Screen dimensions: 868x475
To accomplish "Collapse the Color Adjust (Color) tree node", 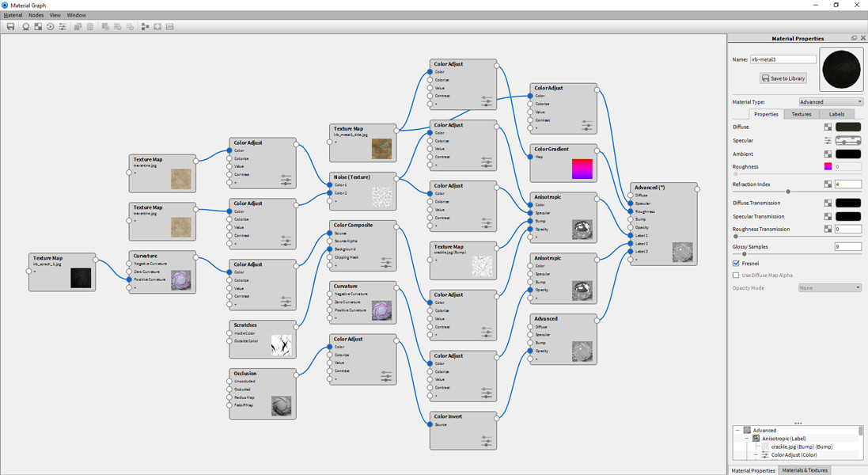I will click(x=756, y=455).
